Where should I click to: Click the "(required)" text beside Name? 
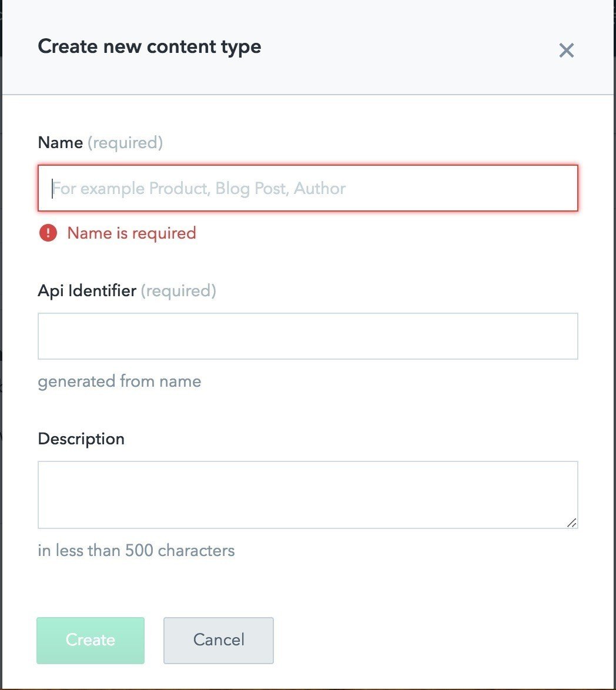(125, 143)
